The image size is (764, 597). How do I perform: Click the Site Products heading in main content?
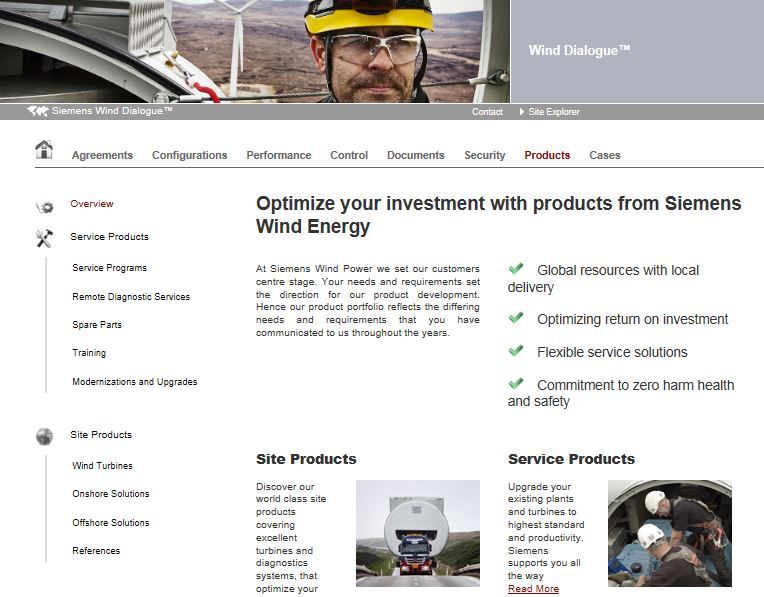(306, 459)
